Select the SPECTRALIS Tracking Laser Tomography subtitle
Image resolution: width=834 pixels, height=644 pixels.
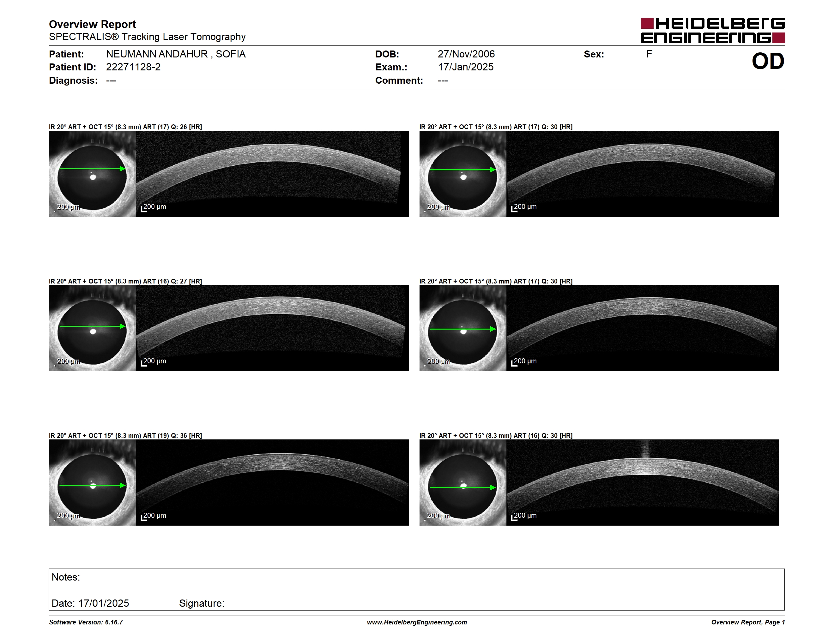coord(147,37)
